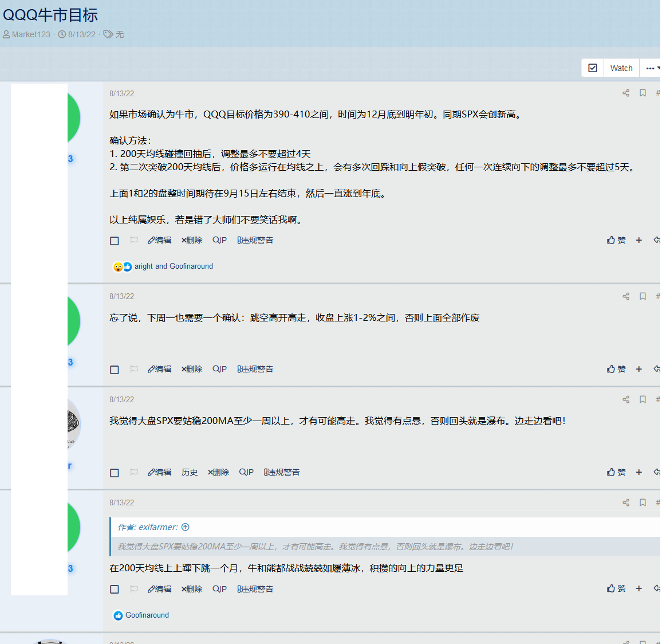Select checkbox on the 忘了说 post

pos(115,370)
